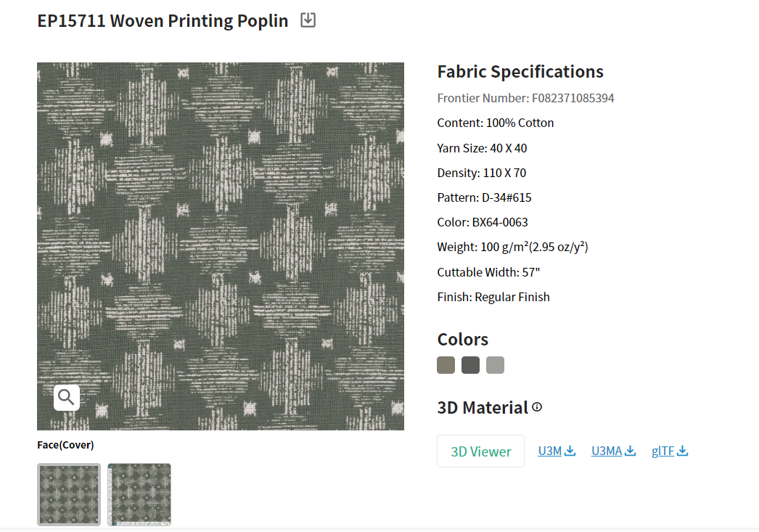Screen dimensions: 759x532
Task: Select the light gray color swatch
Action: 495,365
